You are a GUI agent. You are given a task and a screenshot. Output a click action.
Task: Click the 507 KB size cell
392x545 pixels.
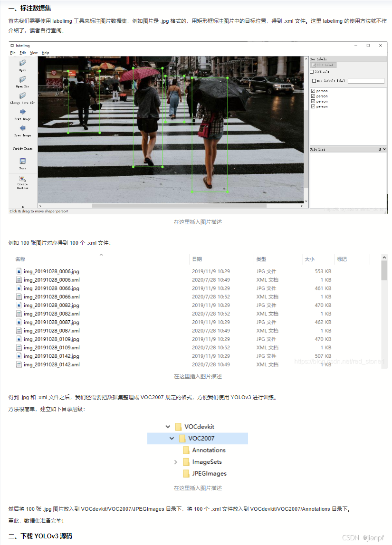click(323, 356)
